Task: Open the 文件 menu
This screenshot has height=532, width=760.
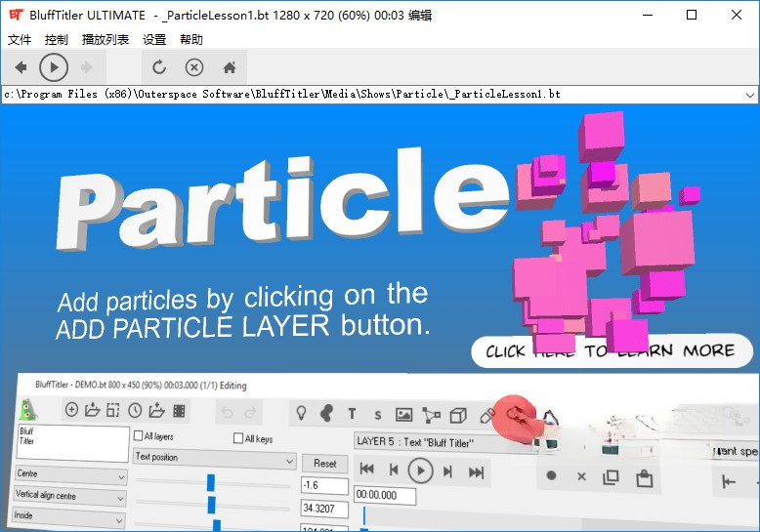Action: tap(20, 40)
